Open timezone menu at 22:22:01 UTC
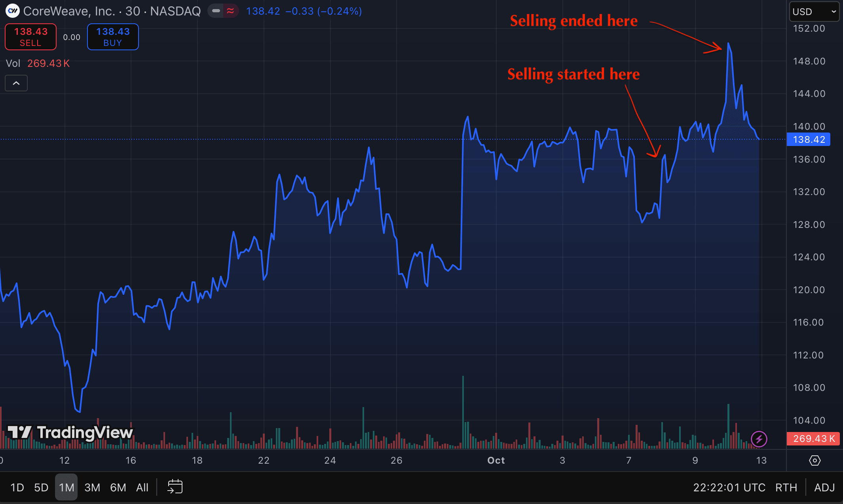 click(x=729, y=487)
